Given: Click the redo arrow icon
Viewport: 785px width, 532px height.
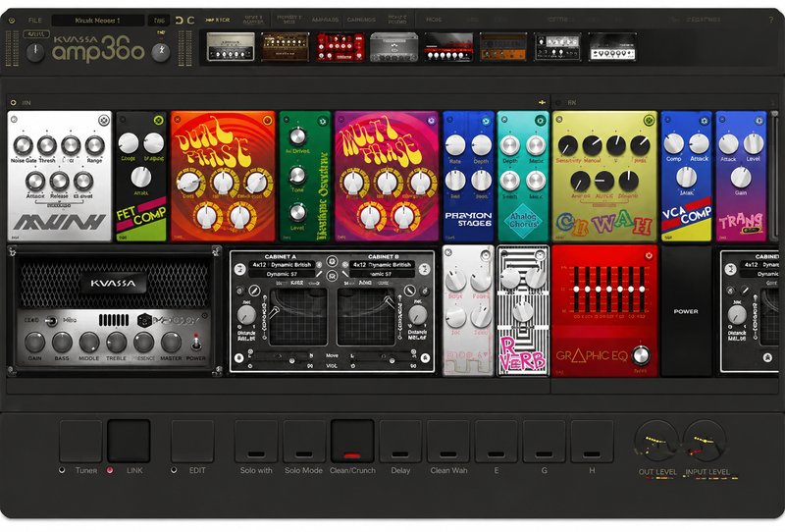Looking at the screenshot, I should [x=190, y=21].
